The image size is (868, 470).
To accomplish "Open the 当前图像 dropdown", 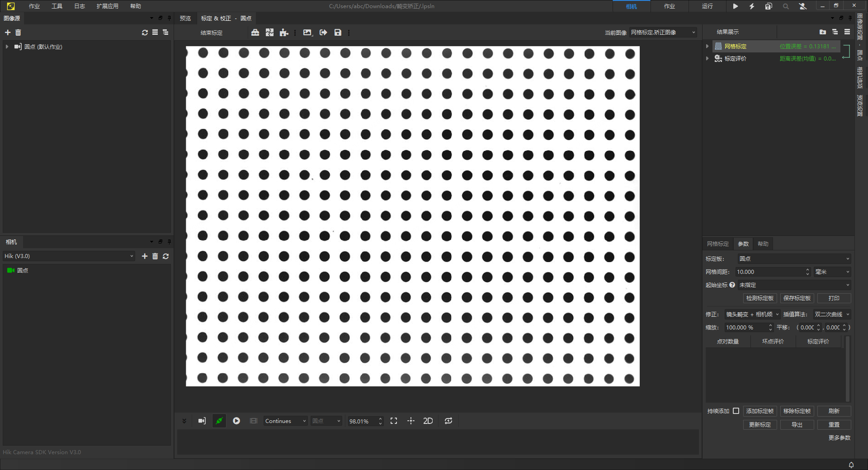I will tap(663, 33).
